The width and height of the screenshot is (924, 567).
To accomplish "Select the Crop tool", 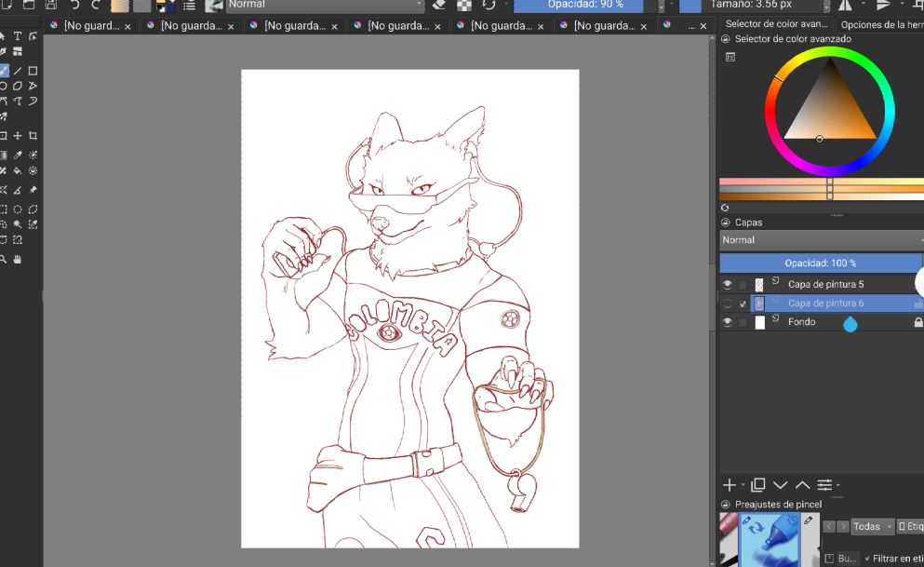I will [x=33, y=136].
